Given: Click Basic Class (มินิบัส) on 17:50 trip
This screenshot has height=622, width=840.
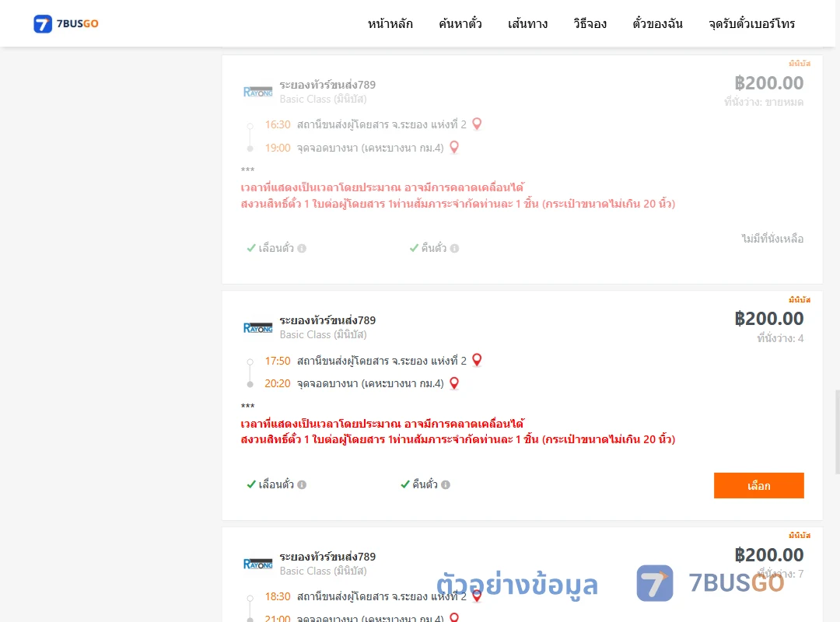Looking at the screenshot, I should click(323, 335).
